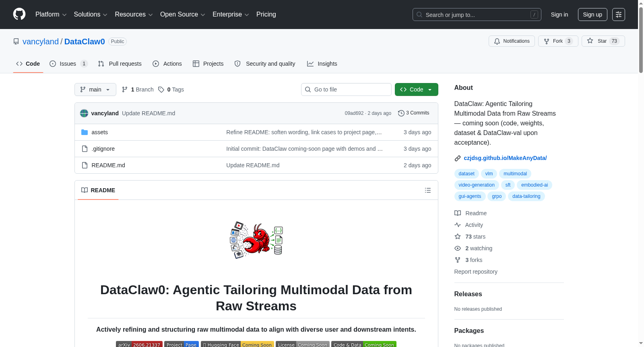This screenshot has height=347, width=644.
Task: Click the vlm topic tag
Action: tap(489, 174)
